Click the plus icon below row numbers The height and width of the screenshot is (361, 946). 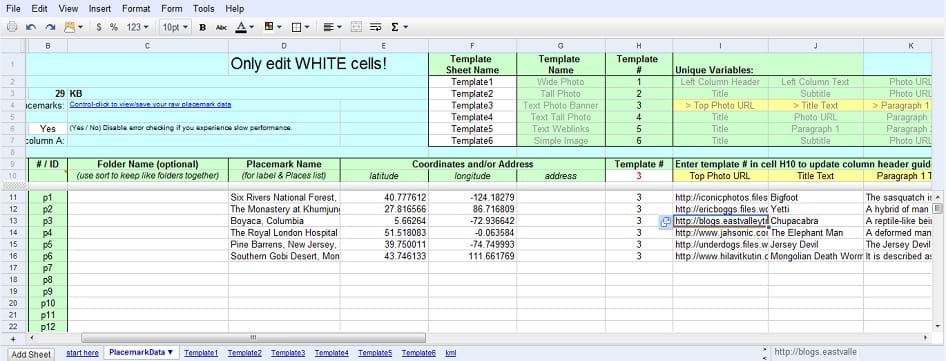tap(14, 338)
